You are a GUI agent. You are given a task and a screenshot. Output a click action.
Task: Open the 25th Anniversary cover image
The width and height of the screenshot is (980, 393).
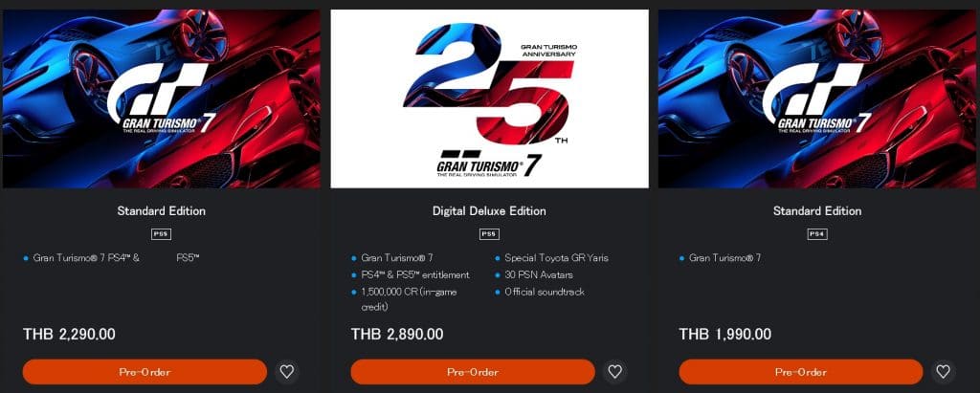click(x=489, y=98)
